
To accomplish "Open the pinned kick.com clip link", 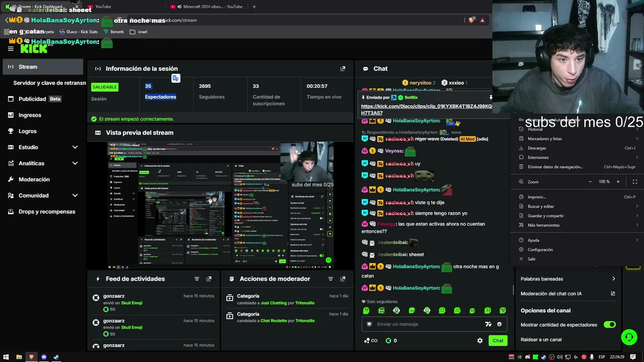I will click(427, 110).
